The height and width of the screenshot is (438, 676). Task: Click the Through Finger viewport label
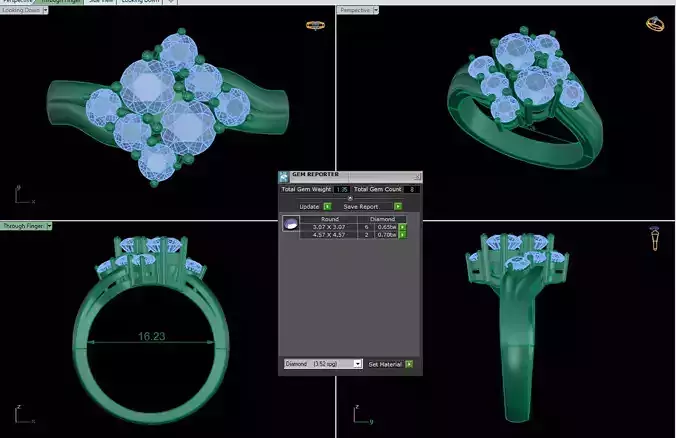tap(23, 226)
